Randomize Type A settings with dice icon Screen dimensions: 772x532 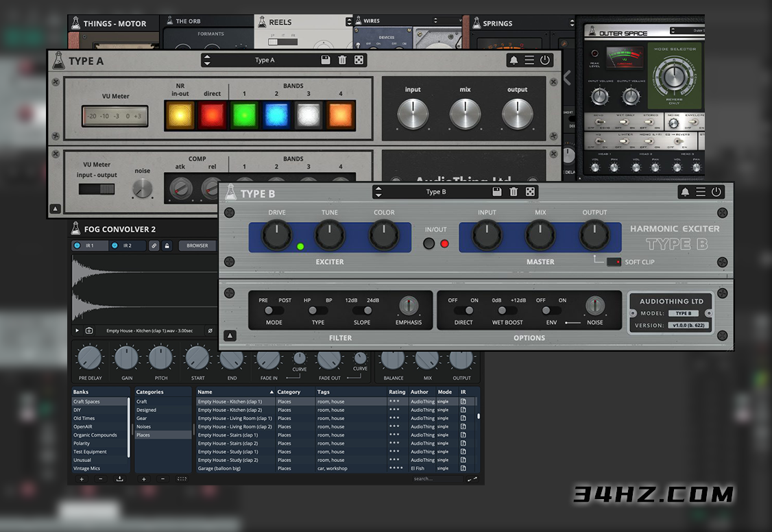click(359, 60)
